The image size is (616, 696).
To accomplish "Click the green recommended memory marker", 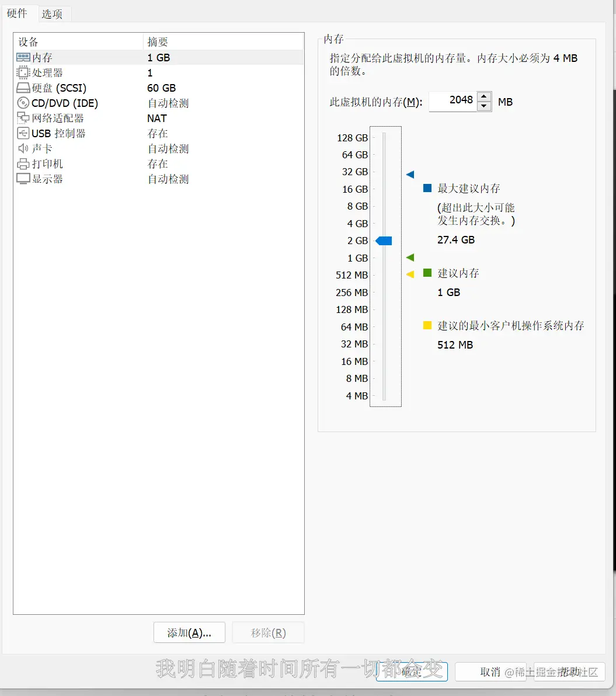I will (x=410, y=257).
